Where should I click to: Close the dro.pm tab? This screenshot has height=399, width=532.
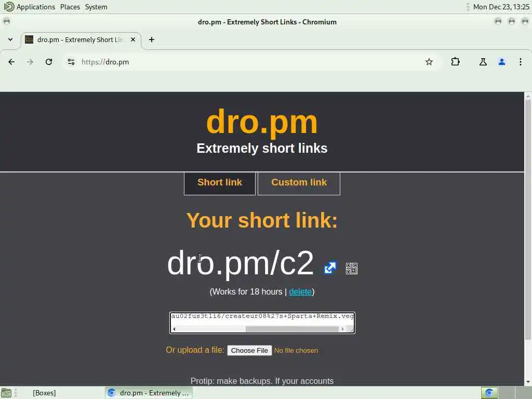point(133,39)
